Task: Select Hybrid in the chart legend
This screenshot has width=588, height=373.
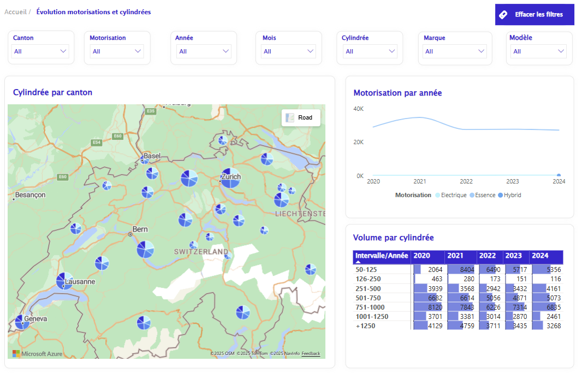Action: coord(512,195)
